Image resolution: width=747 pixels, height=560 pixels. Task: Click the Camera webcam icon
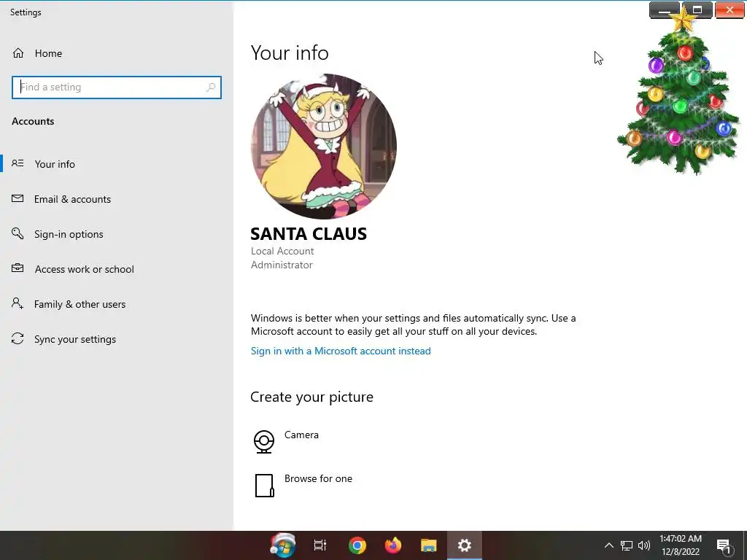(264, 441)
